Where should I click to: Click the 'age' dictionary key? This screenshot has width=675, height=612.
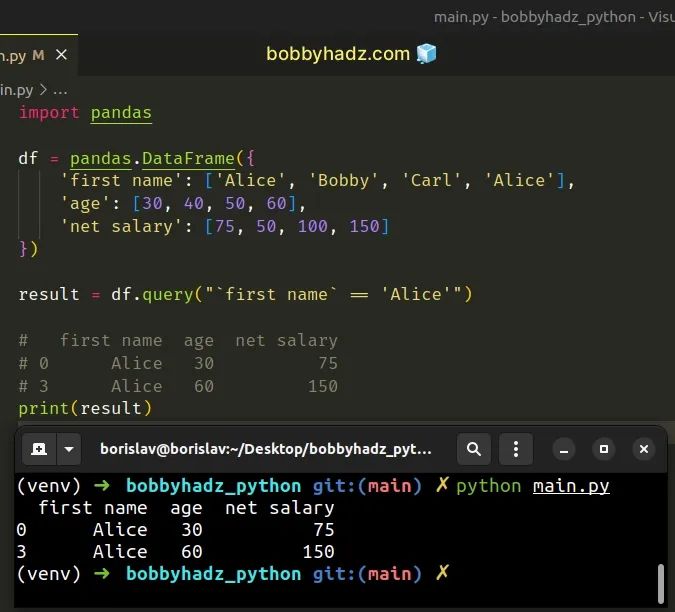(85, 203)
